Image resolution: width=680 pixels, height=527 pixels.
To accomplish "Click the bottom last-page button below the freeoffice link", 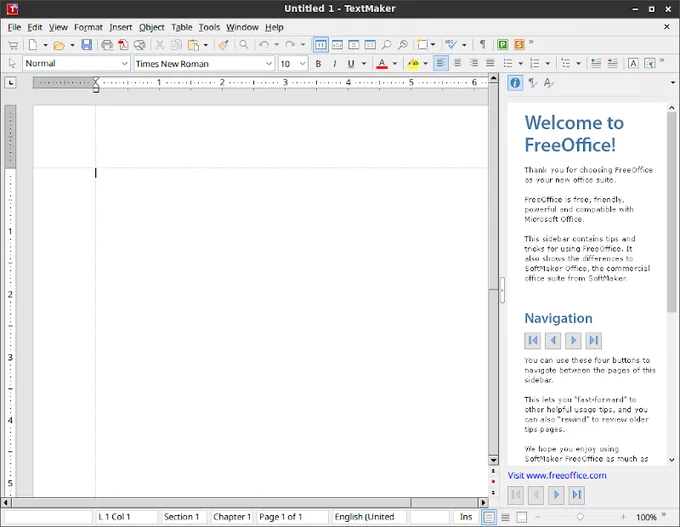I will [x=576, y=495].
